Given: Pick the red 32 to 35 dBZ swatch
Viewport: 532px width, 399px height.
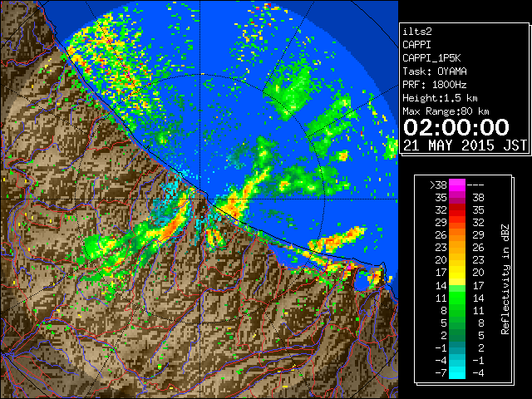Looking at the screenshot, I should [x=457, y=210].
